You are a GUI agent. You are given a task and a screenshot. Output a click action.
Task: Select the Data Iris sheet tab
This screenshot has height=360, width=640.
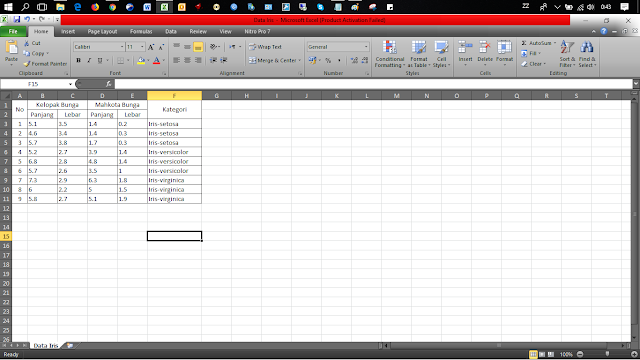(x=46, y=346)
